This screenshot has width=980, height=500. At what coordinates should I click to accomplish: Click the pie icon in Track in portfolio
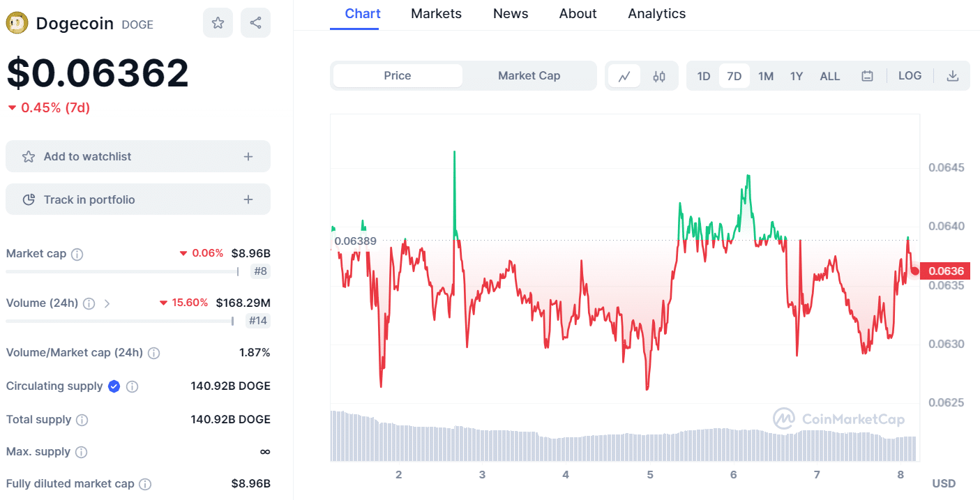pyautogui.click(x=29, y=200)
